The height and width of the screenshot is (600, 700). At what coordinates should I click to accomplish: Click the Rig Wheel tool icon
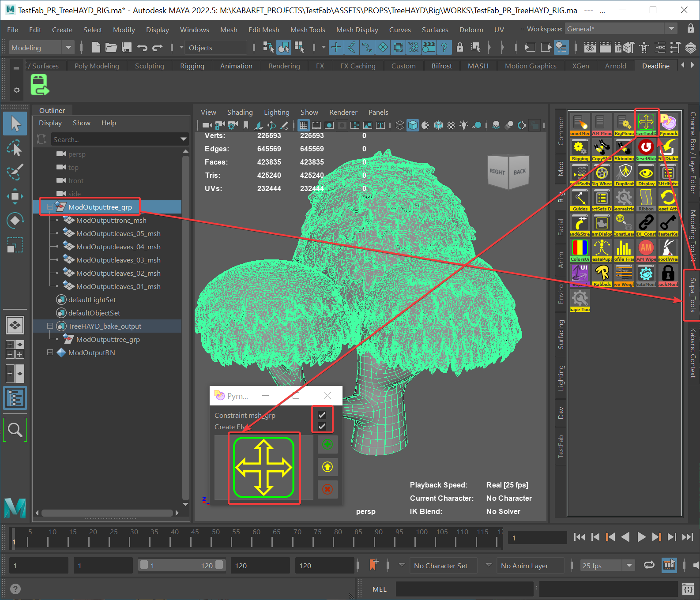(x=602, y=174)
